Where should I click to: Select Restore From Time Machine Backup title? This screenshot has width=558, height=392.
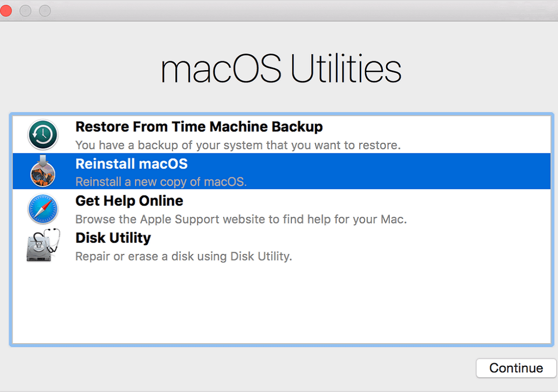[x=199, y=127]
